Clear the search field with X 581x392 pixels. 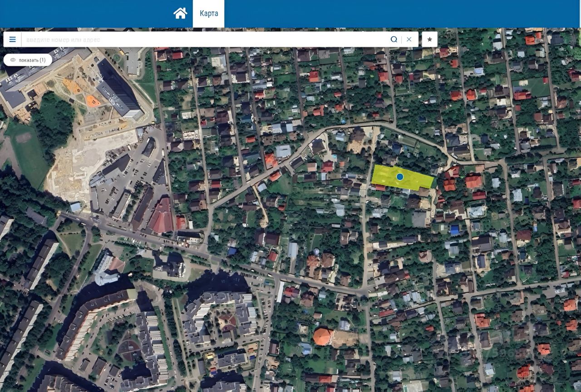click(x=409, y=39)
